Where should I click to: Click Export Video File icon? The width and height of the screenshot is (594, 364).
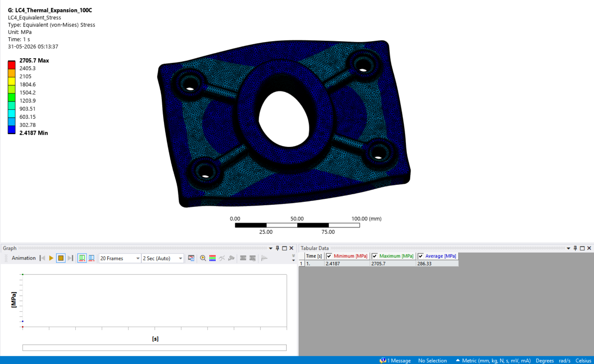click(191, 258)
